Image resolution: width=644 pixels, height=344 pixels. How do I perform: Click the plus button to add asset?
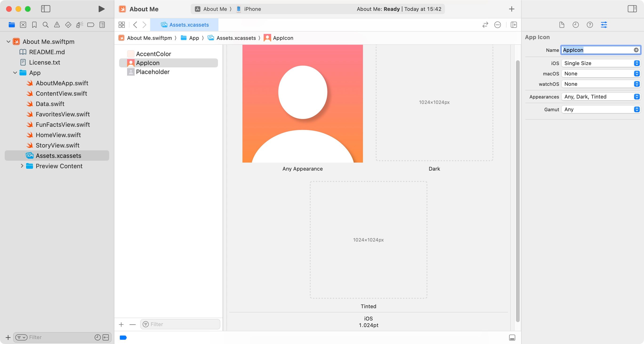[x=121, y=324]
